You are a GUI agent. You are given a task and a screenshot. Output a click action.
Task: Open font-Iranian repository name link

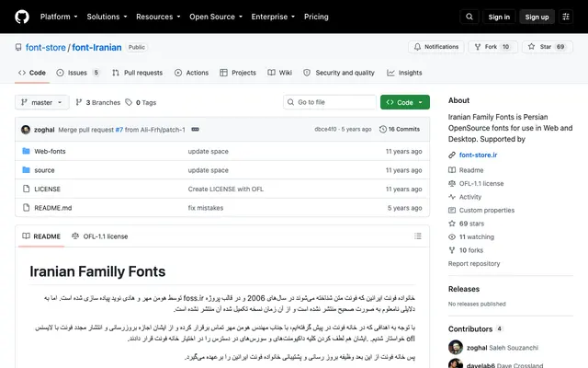point(96,47)
